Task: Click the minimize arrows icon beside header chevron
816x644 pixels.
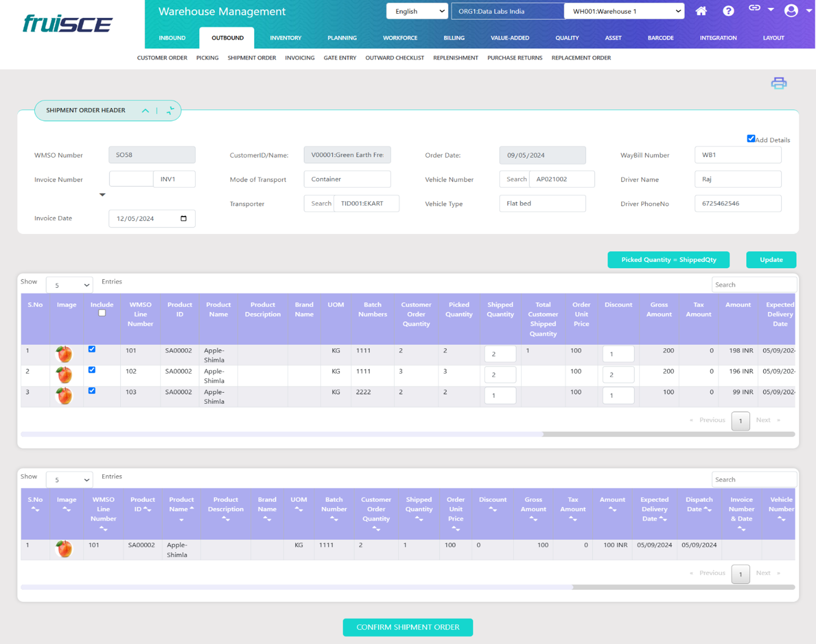Action: coord(170,111)
